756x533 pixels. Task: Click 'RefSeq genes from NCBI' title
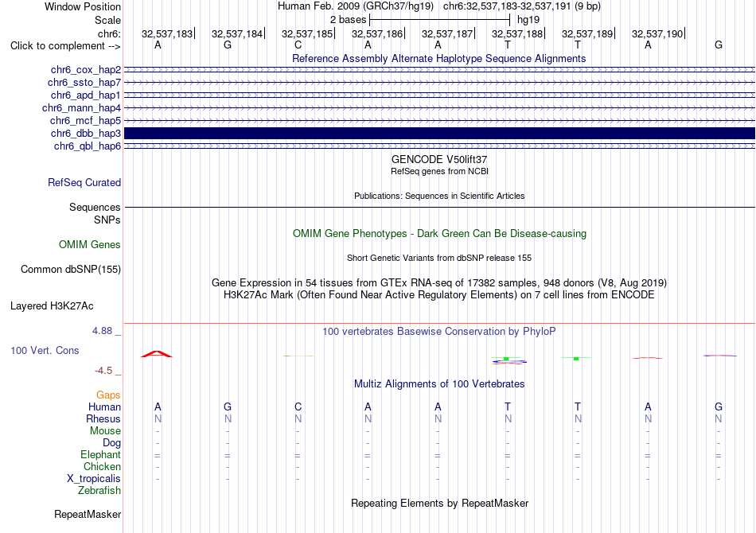(440, 171)
